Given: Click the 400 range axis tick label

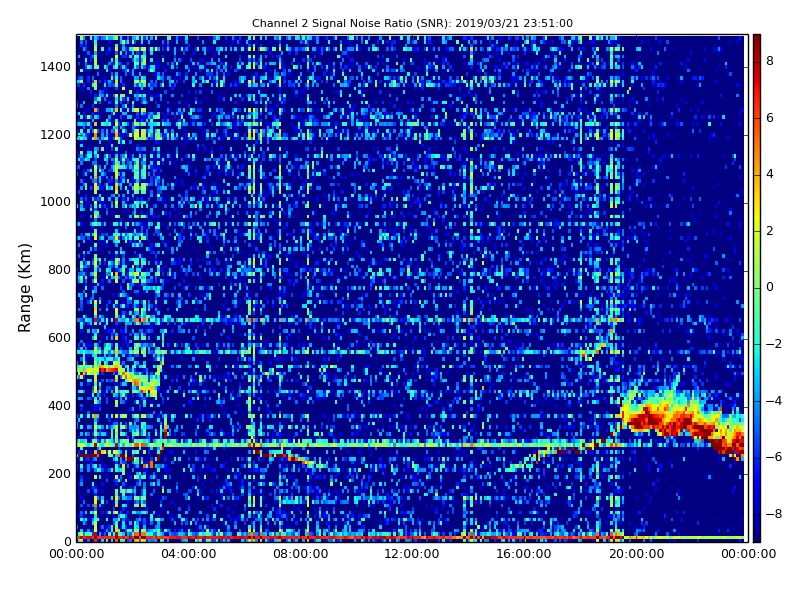Looking at the screenshot, I should coord(59,406).
